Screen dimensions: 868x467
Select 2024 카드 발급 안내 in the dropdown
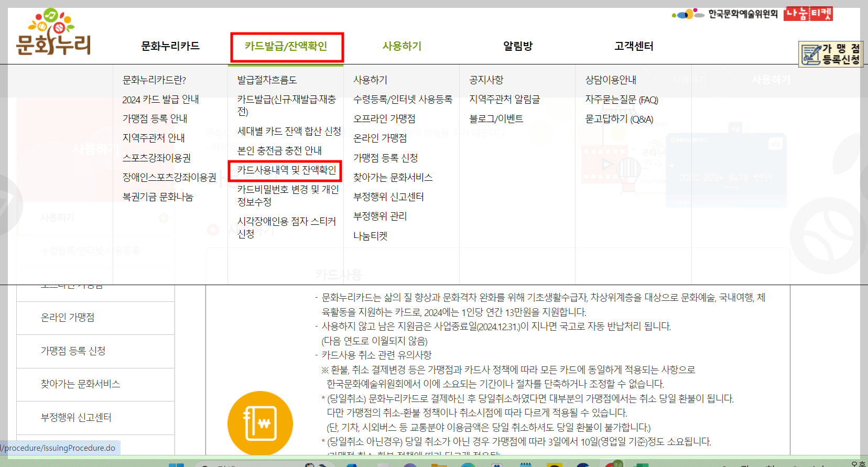[x=160, y=99]
